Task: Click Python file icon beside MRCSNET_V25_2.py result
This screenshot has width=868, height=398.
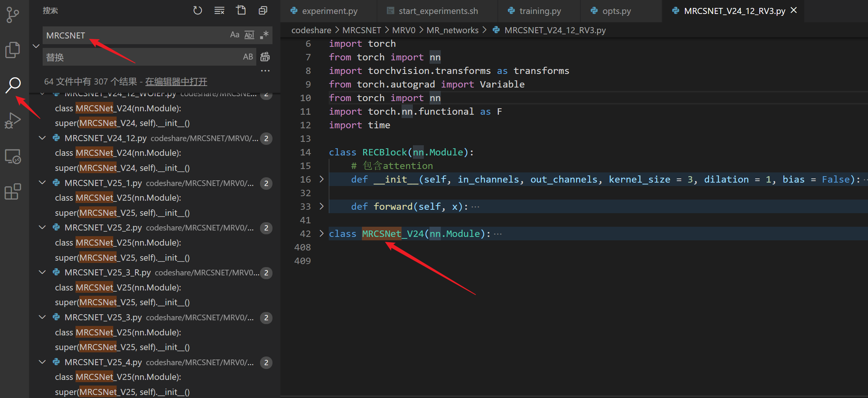Action: pyautogui.click(x=56, y=227)
